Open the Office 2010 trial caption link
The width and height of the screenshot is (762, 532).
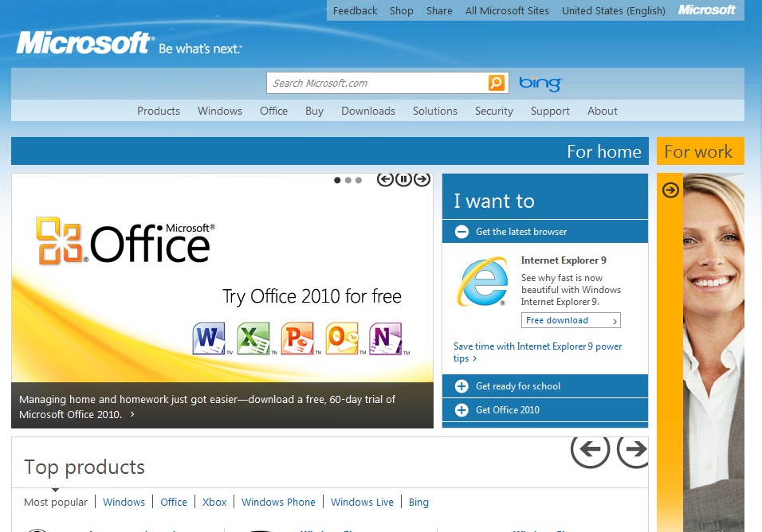[x=207, y=407]
